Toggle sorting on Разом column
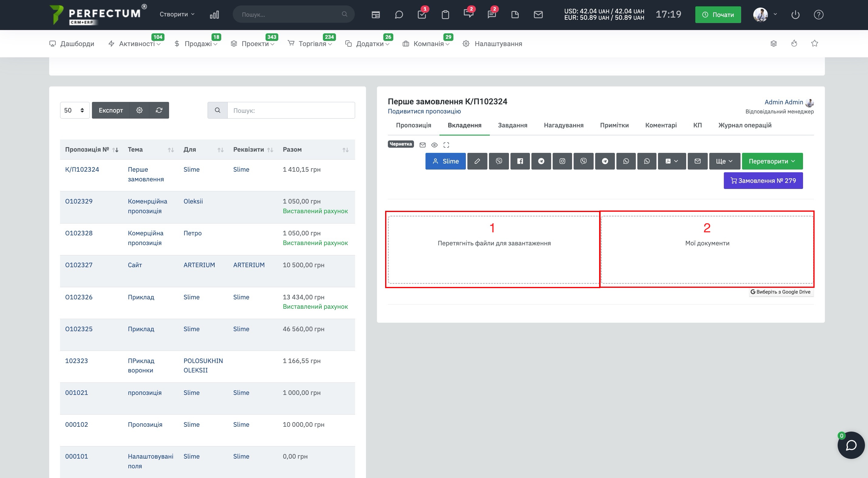 [x=345, y=150]
